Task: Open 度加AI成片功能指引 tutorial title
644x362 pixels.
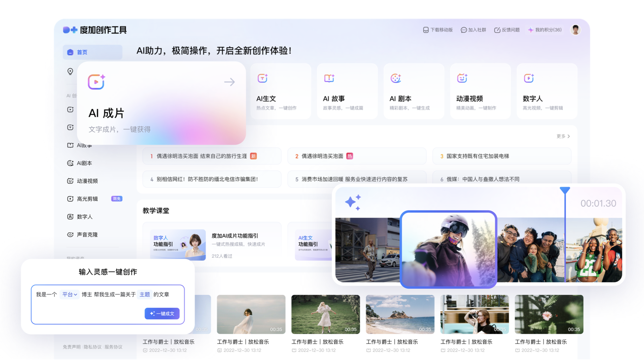Action: (235, 236)
